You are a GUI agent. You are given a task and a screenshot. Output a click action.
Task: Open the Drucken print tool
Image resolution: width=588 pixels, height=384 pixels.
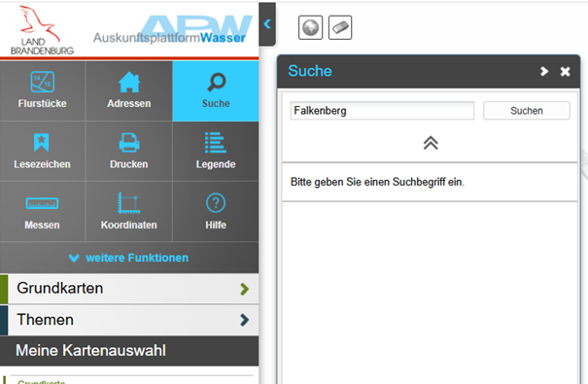(129, 152)
